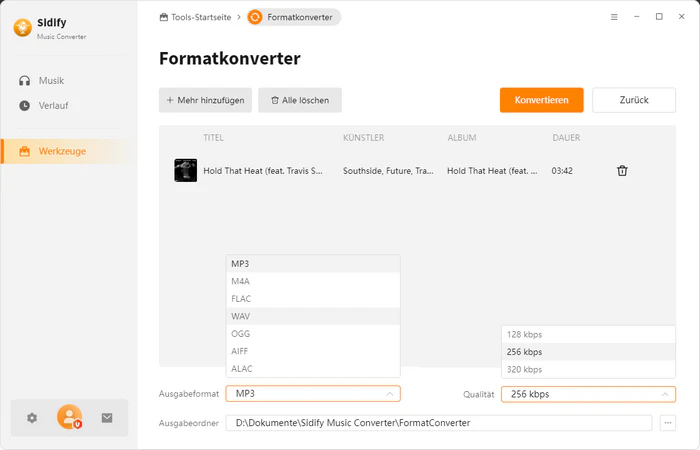
Task: Select the Werkzeuge sidebar item
Action: click(69, 151)
